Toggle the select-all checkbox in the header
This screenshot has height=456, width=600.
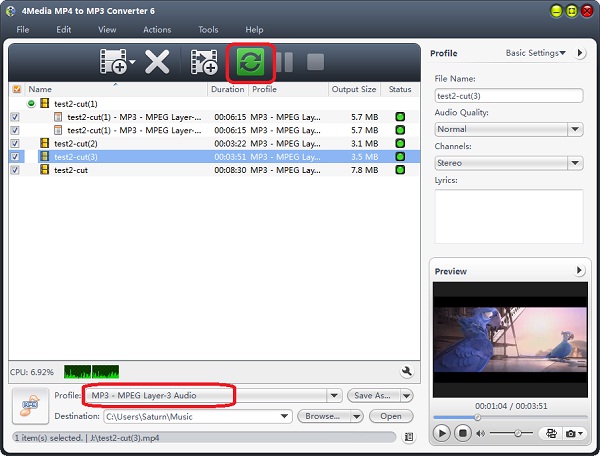coord(15,89)
